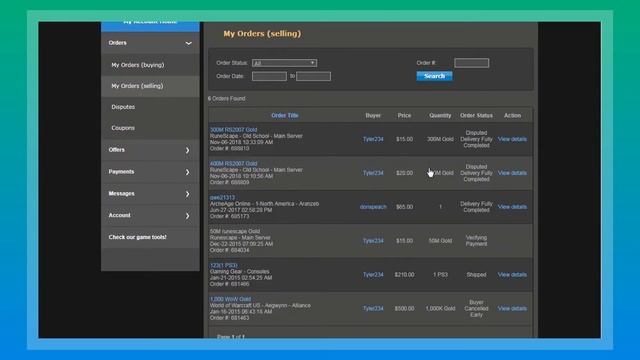
Task: Open the Messages menu label
Action: [122, 193]
